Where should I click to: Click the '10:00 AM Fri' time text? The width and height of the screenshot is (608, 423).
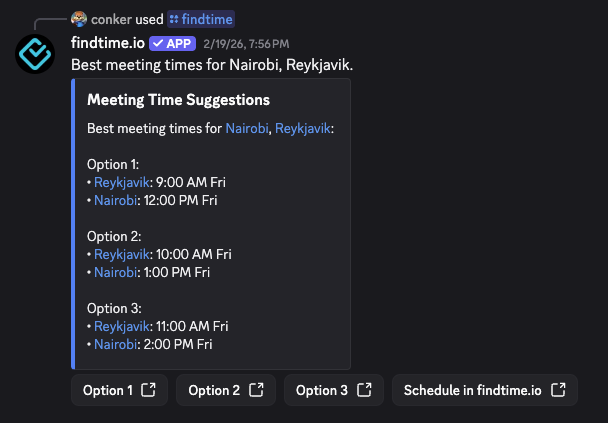193,254
